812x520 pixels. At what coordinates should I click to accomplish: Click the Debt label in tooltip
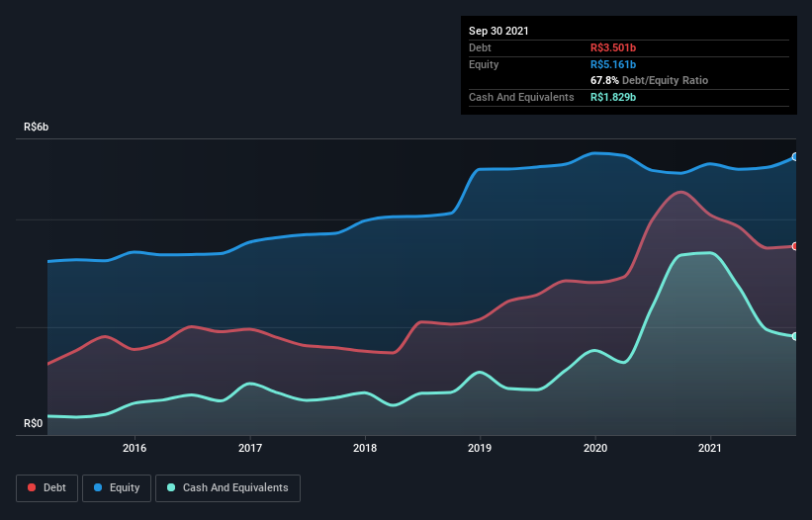(480, 47)
